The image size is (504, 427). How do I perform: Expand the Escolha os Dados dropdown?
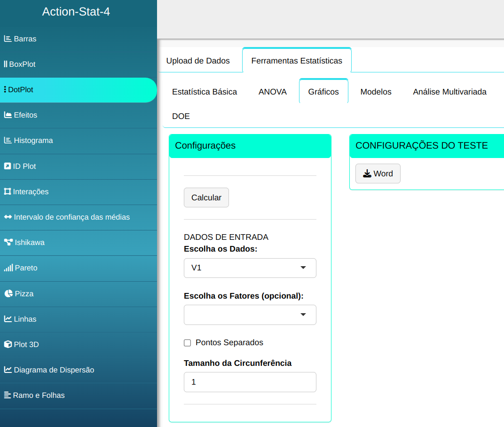pos(250,268)
